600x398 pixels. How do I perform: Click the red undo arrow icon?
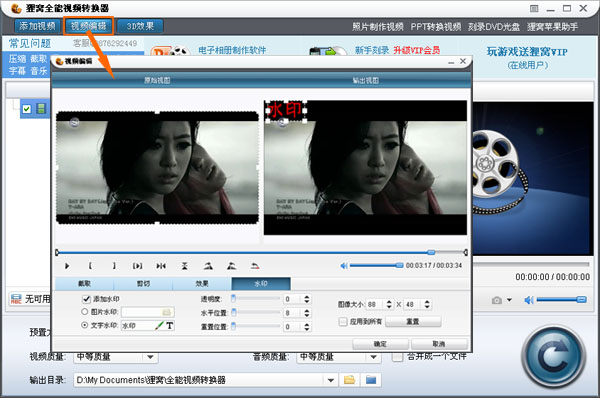click(x=255, y=266)
